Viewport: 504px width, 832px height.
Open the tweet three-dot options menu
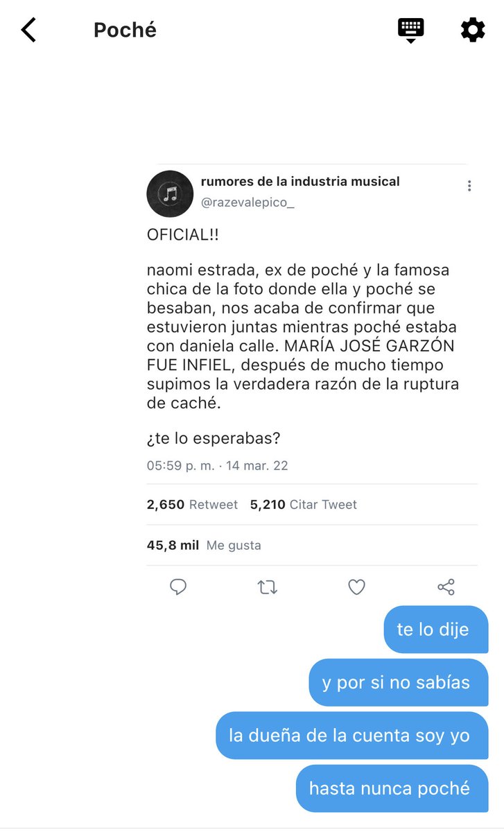469,186
